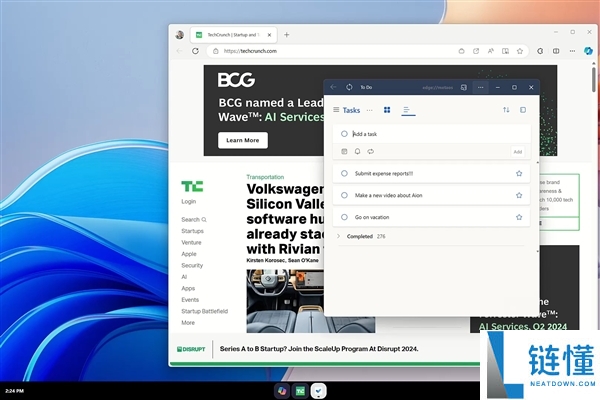Image resolution: width=600 pixels, height=400 pixels.
Task: Click the 2:24 PM clock
Action: coord(15,391)
